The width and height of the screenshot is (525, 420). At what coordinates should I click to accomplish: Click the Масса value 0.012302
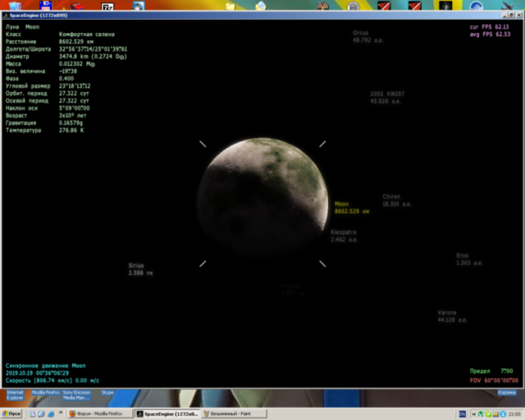76,64
